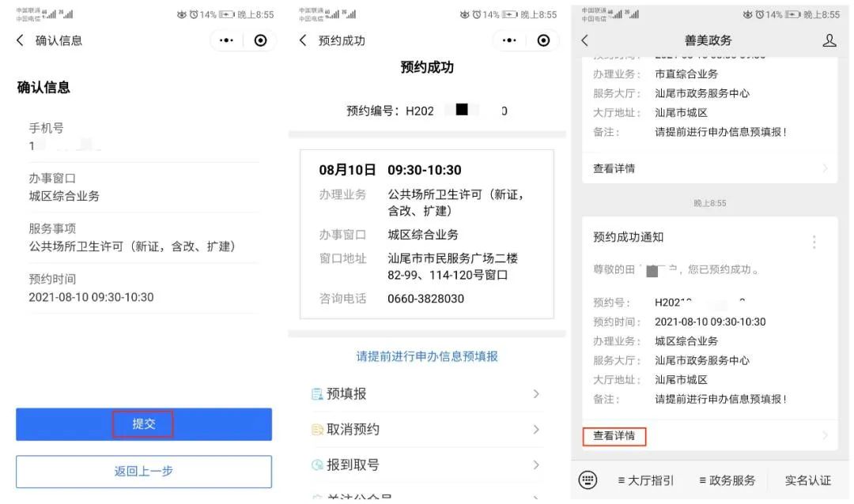Tap the highlighted 查看详情 link on notification card
854x504 pixels.
pos(615,437)
